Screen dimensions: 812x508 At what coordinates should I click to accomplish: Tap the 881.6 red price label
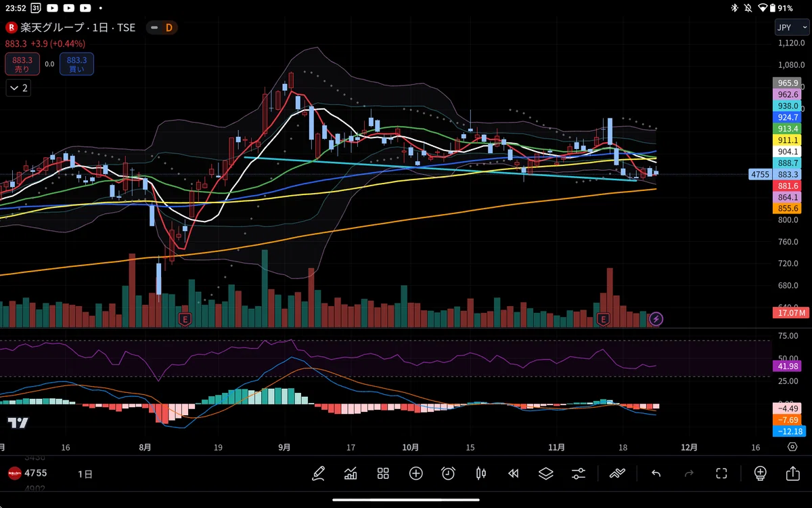point(788,186)
